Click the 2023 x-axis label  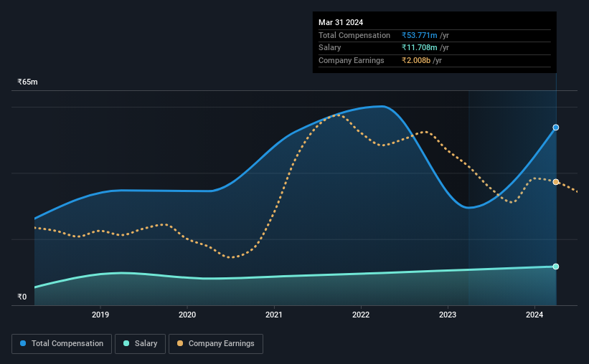pyautogui.click(x=448, y=315)
